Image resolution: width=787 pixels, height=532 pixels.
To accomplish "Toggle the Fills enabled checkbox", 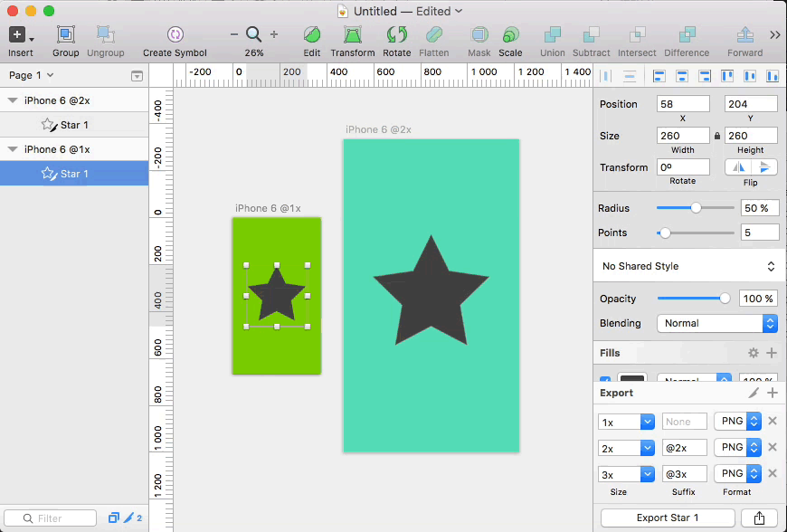I will pyautogui.click(x=605, y=382).
